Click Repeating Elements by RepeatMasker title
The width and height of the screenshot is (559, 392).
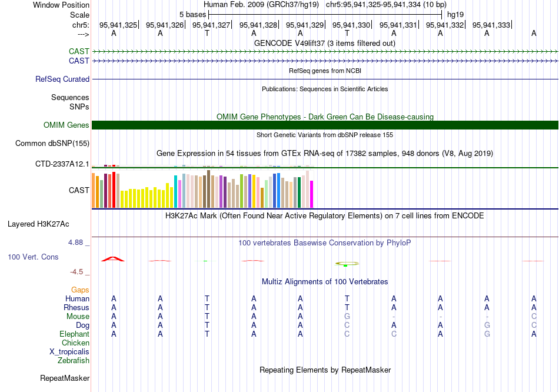coord(325,370)
